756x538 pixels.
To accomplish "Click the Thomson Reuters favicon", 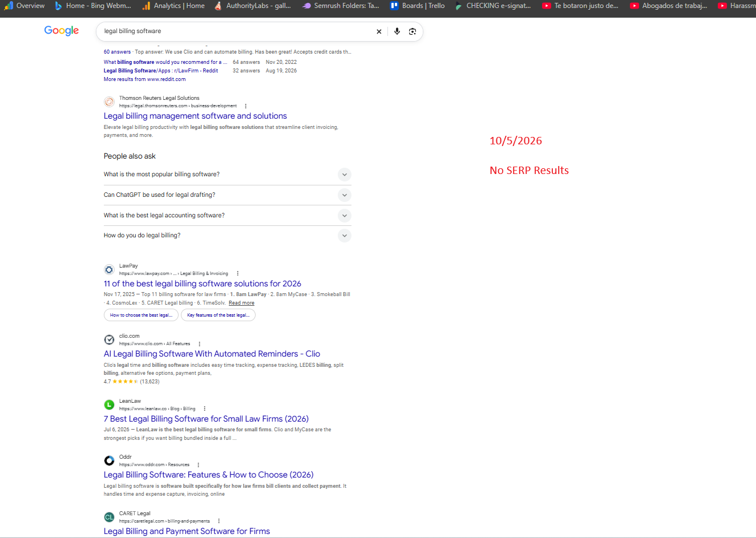I will pos(109,102).
